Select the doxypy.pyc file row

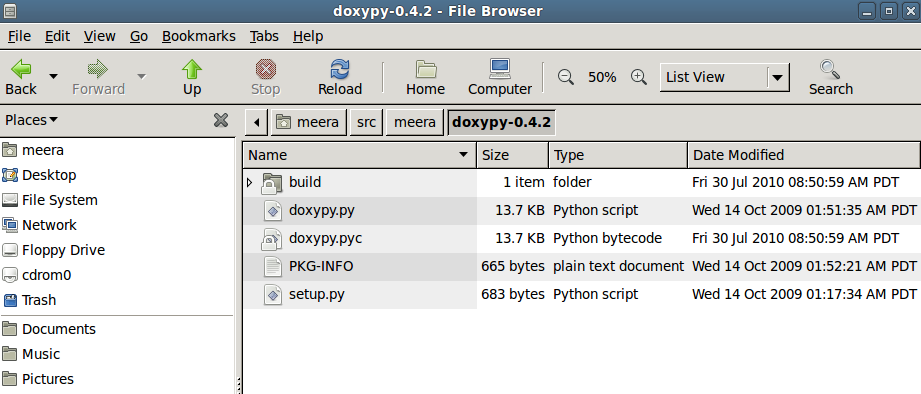click(x=581, y=238)
